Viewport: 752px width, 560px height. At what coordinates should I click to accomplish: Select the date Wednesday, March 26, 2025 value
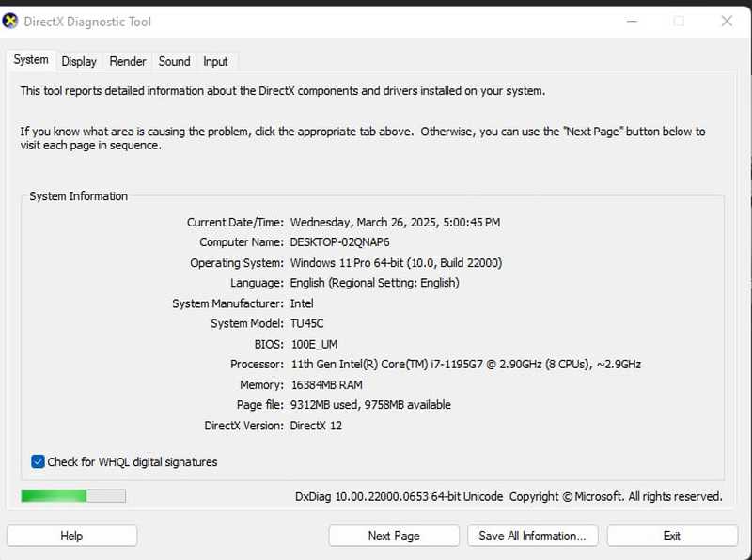click(x=395, y=223)
